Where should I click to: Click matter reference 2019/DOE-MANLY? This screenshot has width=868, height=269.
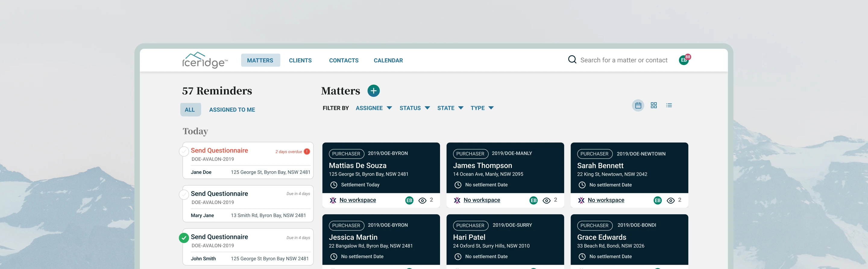point(512,153)
